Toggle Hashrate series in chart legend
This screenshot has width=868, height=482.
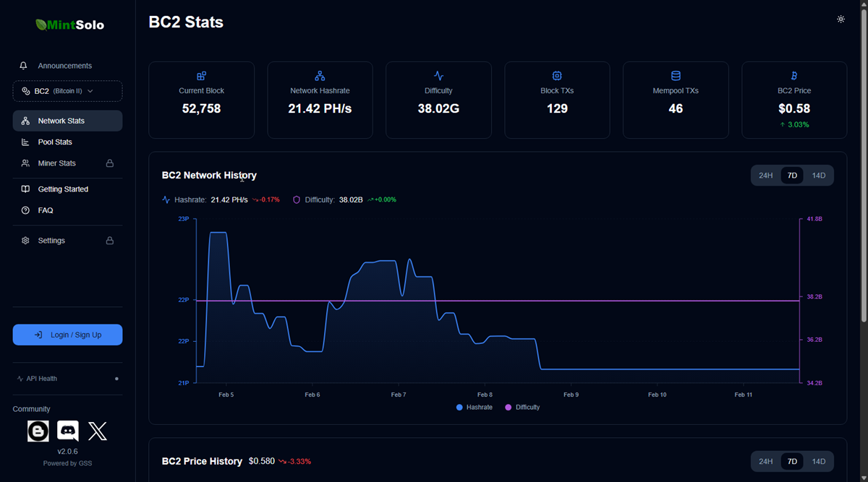coord(475,408)
